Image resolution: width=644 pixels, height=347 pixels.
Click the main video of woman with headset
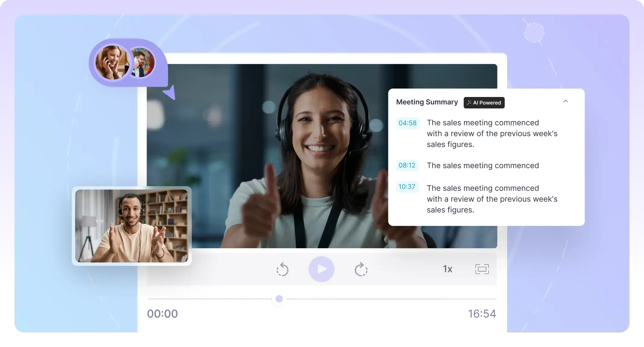click(x=322, y=156)
